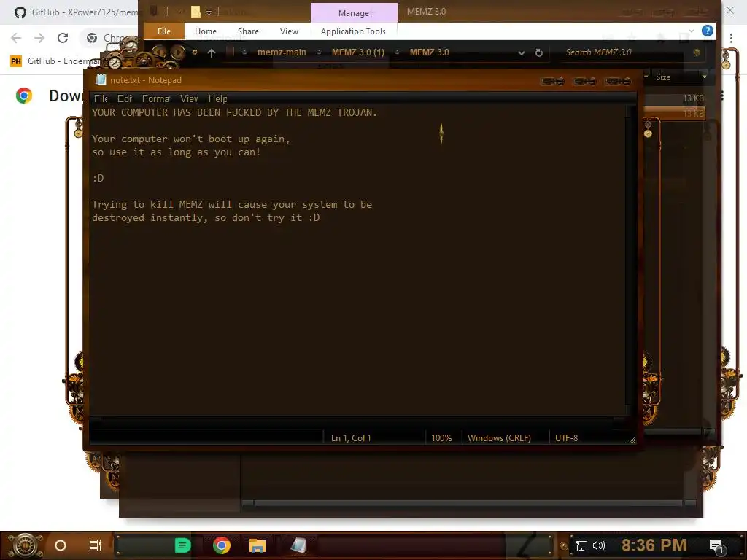The height and width of the screenshot is (560, 747).
Task: Go back in the Chrome browser
Action: [x=16, y=38]
